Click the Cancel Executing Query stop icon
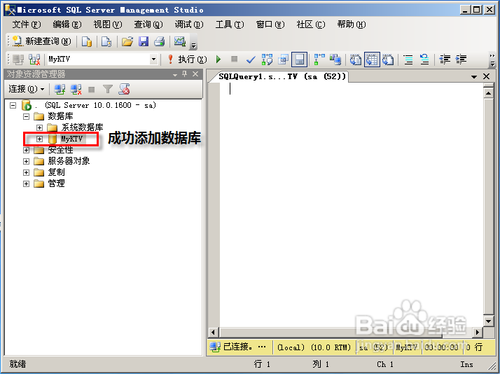500x374 pixels. (x=234, y=59)
